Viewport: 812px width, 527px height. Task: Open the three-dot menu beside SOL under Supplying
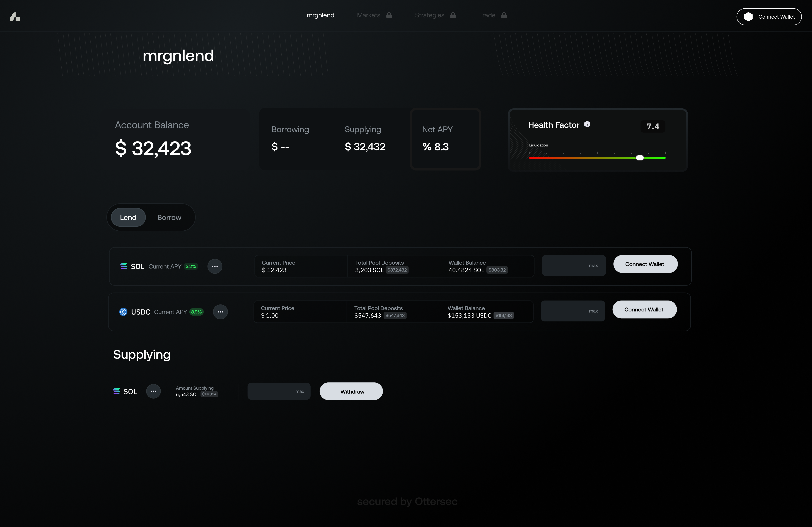[153, 391]
